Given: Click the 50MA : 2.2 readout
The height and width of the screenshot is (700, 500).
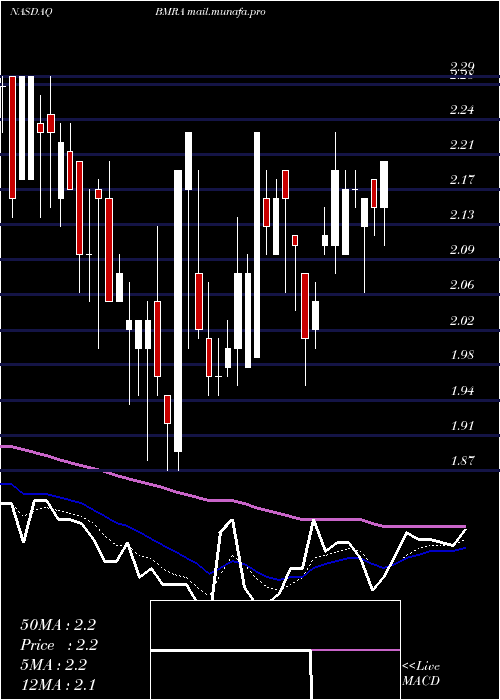Looking at the screenshot, I should 58,625.
